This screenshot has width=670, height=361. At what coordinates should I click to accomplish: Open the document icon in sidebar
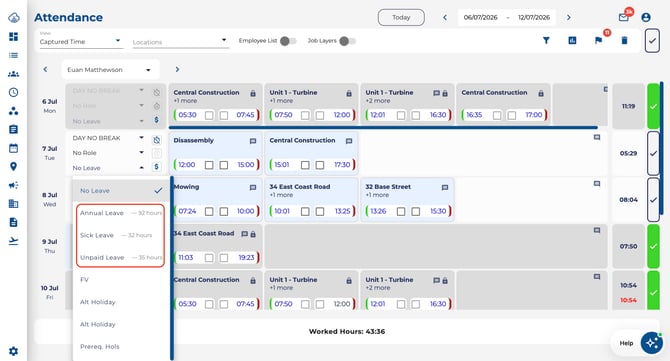point(13,222)
